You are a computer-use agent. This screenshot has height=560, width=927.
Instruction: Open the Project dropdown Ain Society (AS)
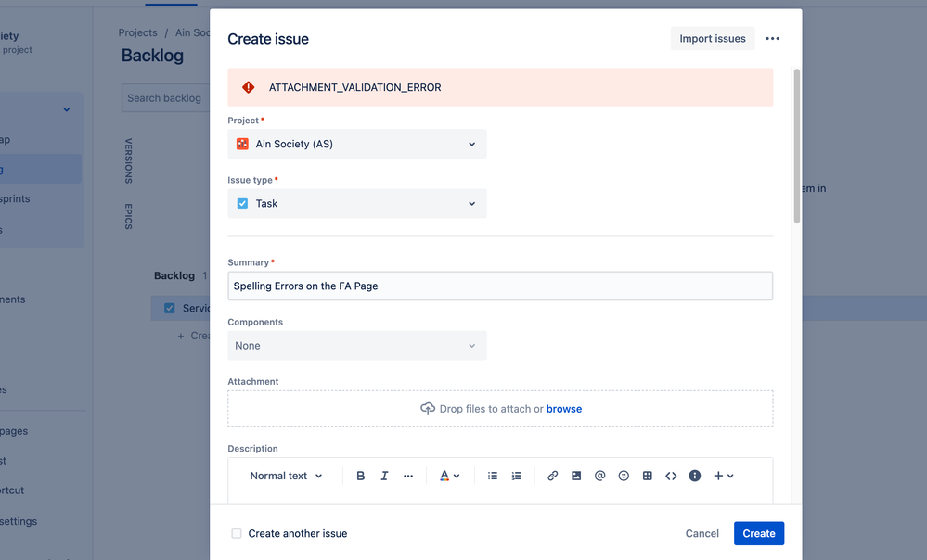point(357,144)
